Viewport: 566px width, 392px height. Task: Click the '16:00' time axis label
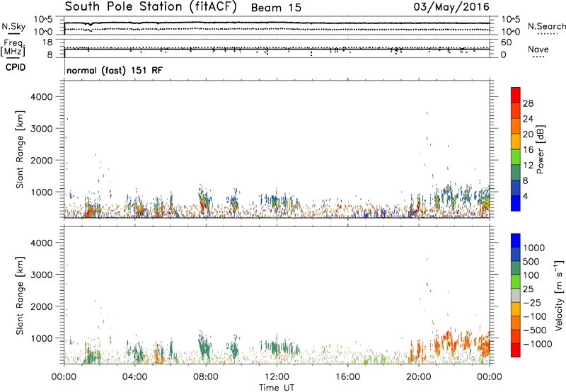(x=347, y=377)
